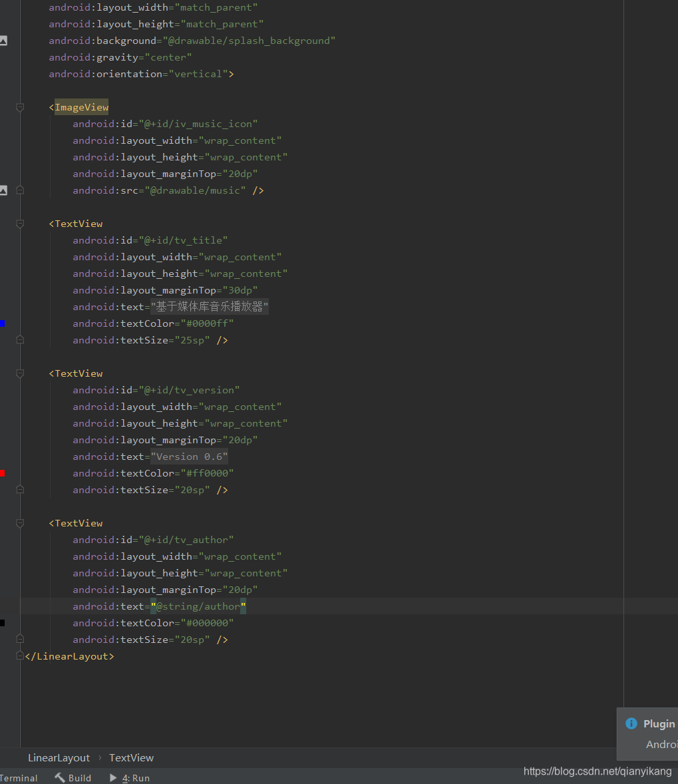Click the @string/author attribute value

[x=198, y=606]
